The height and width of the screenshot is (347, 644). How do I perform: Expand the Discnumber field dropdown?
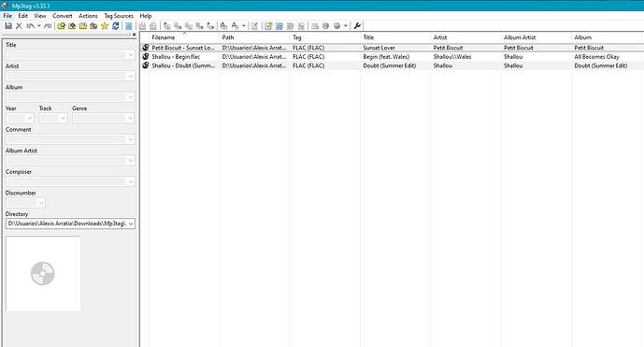[41, 203]
